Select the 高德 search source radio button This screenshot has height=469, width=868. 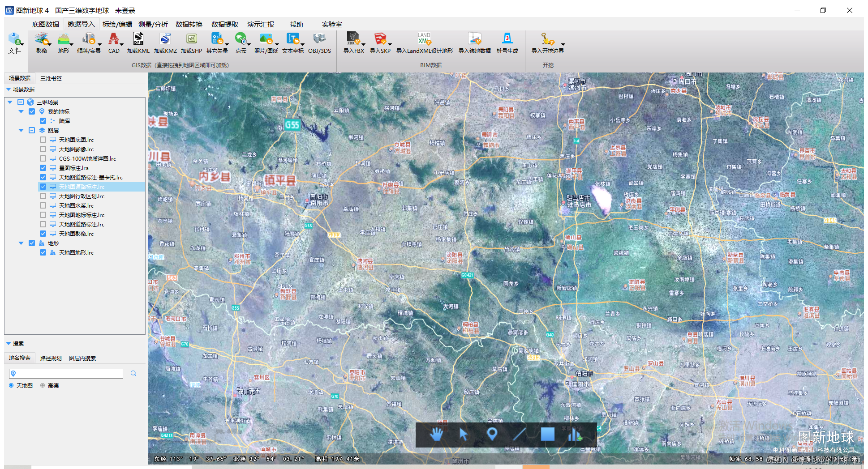point(43,385)
